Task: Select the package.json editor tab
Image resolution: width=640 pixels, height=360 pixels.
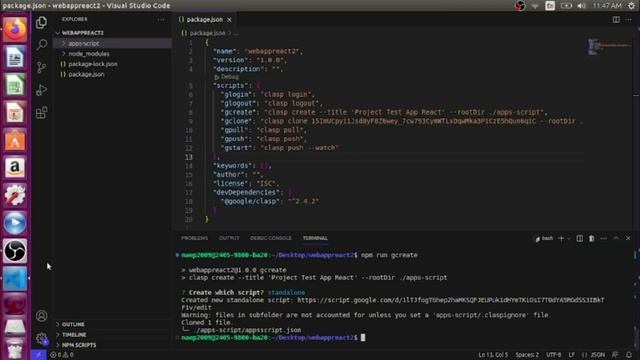Action: click(204, 20)
